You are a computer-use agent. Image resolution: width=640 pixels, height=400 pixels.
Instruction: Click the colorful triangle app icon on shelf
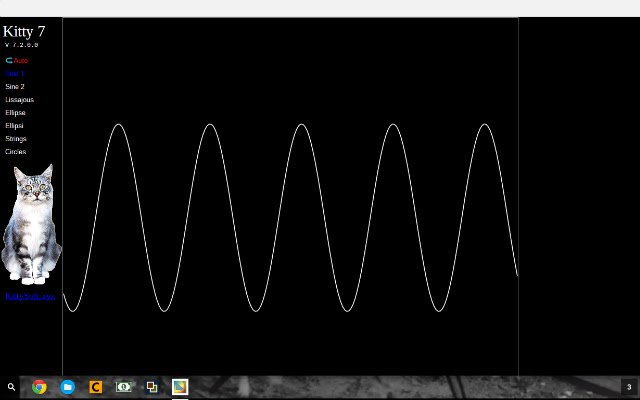(x=180, y=387)
